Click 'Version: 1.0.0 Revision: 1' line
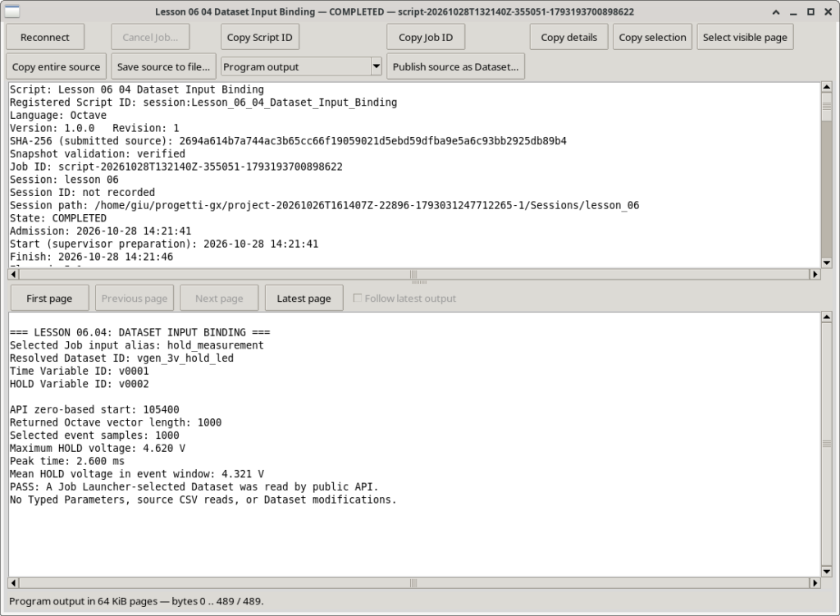This screenshot has height=616, width=840. coord(94,128)
